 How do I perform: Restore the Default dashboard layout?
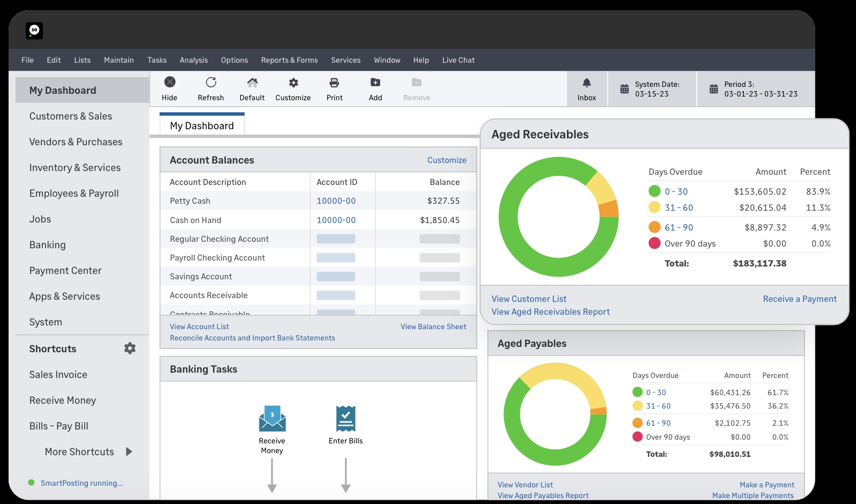pos(252,82)
